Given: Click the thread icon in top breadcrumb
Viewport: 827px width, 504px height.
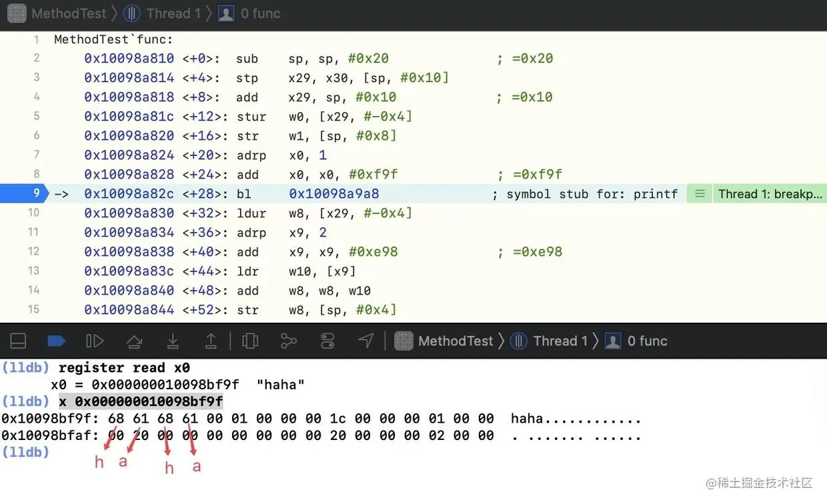Looking at the screenshot, I should [x=132, y=13].
